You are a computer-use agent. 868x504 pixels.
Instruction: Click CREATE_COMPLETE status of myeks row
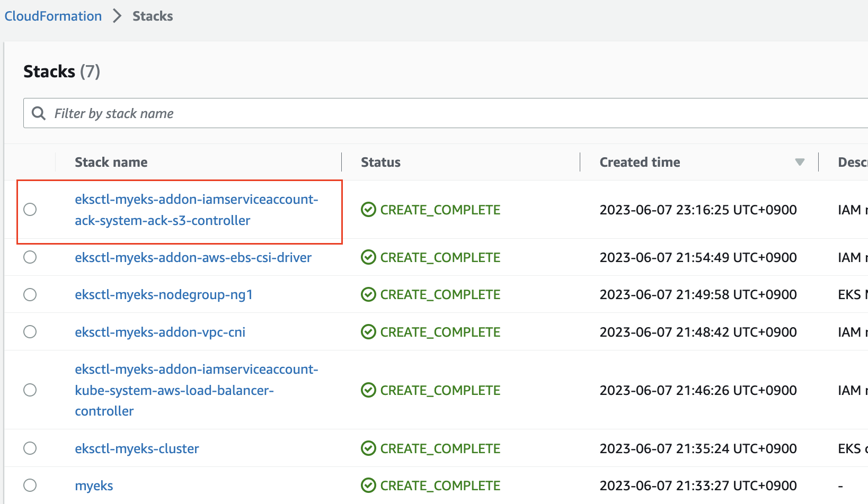(x=440, y=485)
